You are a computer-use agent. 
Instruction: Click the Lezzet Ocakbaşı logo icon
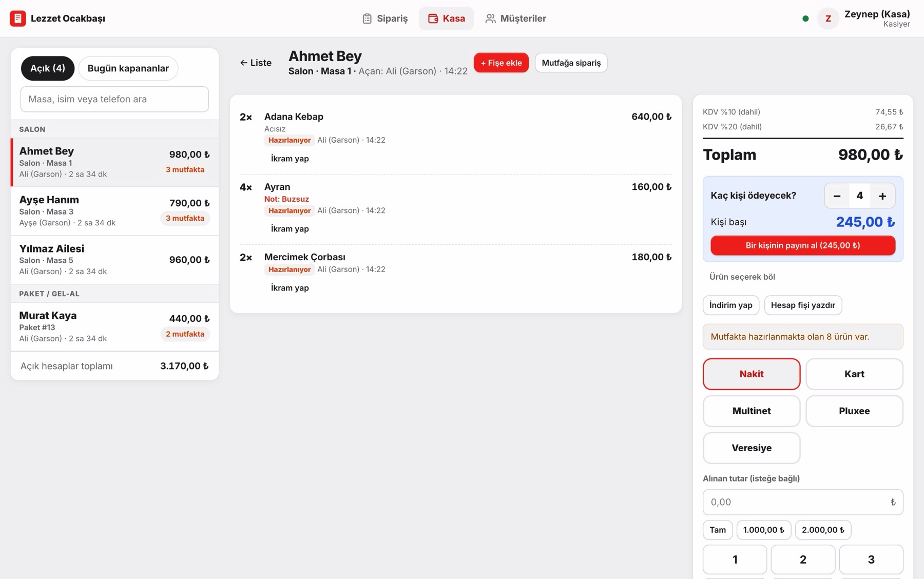click(18, 18)
